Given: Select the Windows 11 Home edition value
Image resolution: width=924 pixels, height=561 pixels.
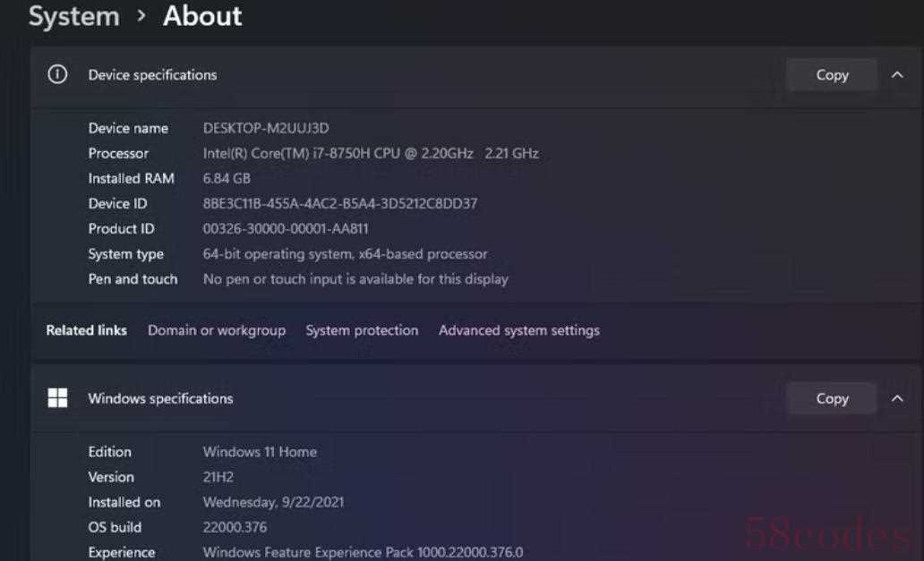Looking at the screenshot, I should pyautogui.click(x=260, y=452).
